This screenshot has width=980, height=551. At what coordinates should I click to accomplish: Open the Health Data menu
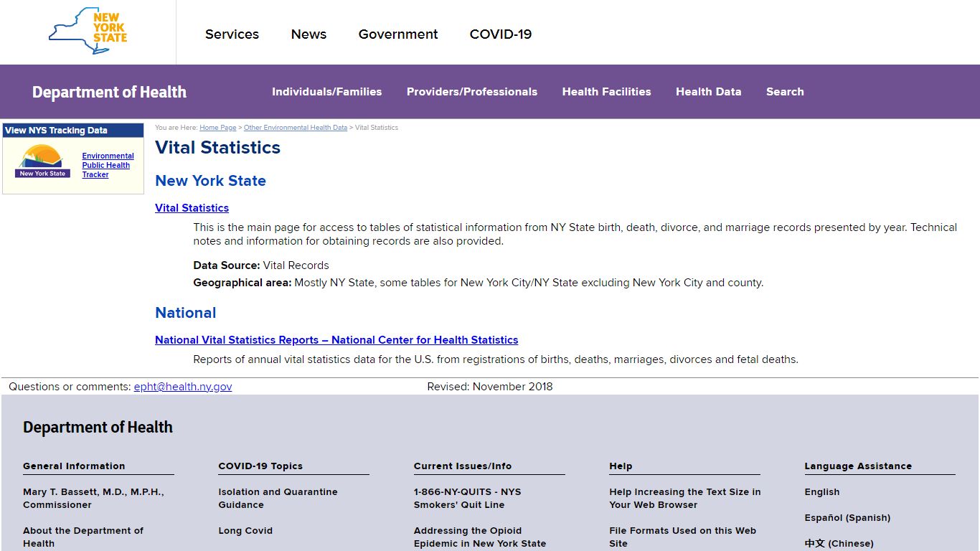tap(709, 92)
